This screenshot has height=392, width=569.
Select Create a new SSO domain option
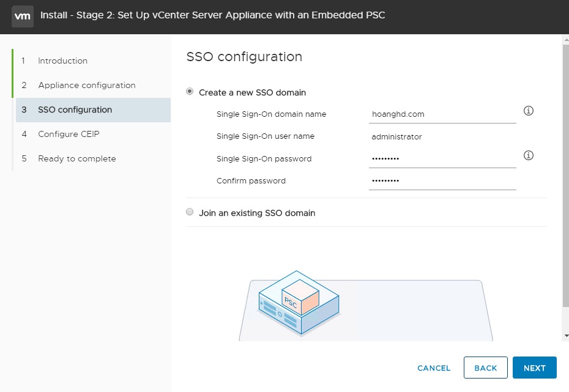[190, 91]
